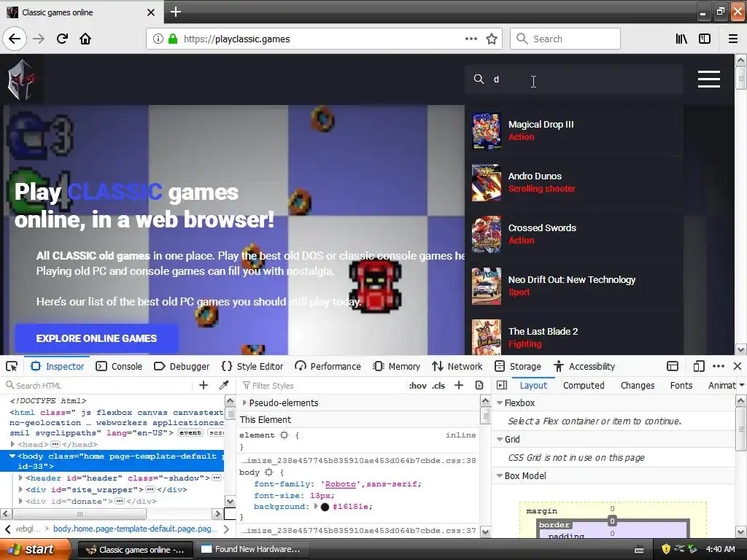Toggle print media simulation icon in Rules

coord(479,385)
